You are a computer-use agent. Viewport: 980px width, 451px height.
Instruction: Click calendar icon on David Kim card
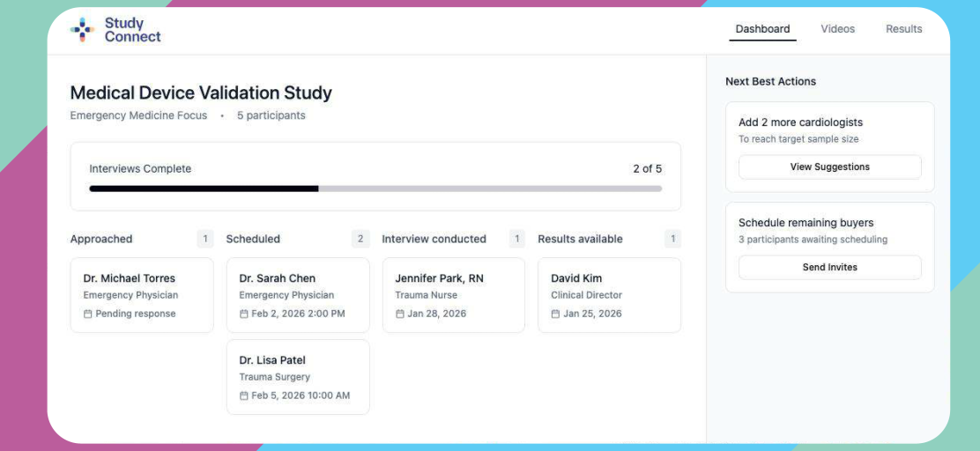[x=556, y=314]
